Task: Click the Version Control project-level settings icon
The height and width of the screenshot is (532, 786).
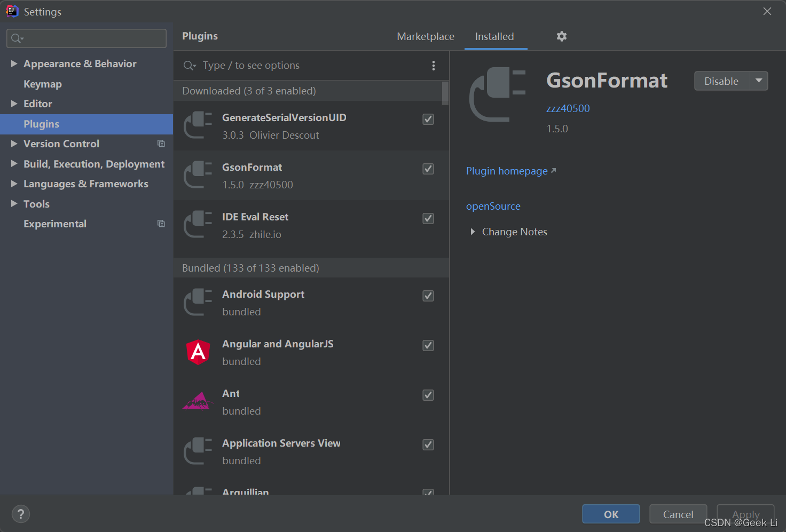Action: (x=161, y=144)
